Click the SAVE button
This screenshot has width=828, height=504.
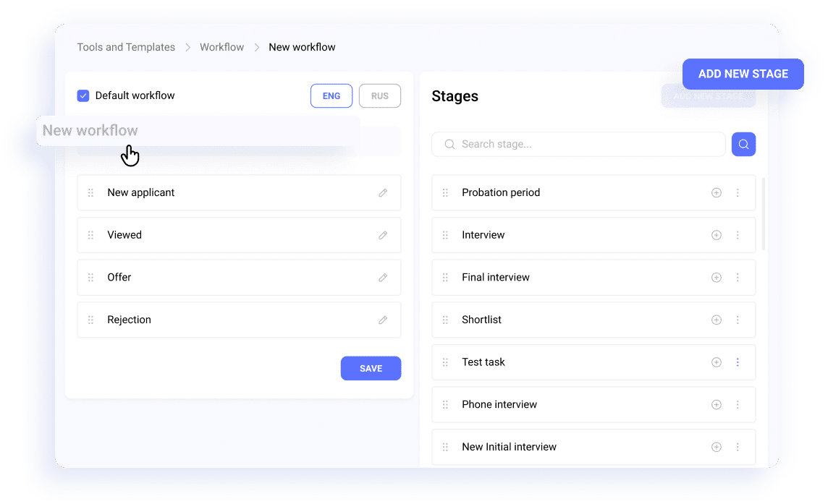click(x=371, y=368)
